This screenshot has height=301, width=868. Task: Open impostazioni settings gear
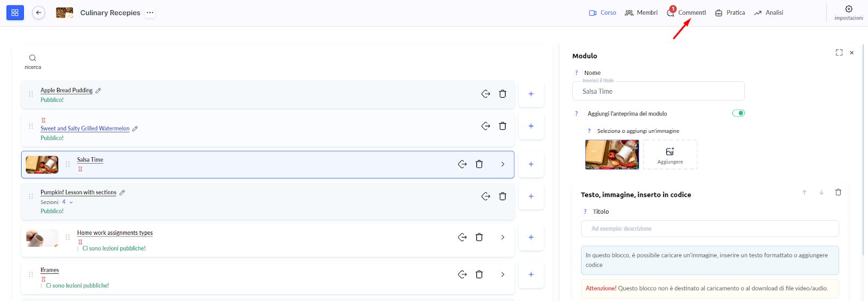point(848,9)
